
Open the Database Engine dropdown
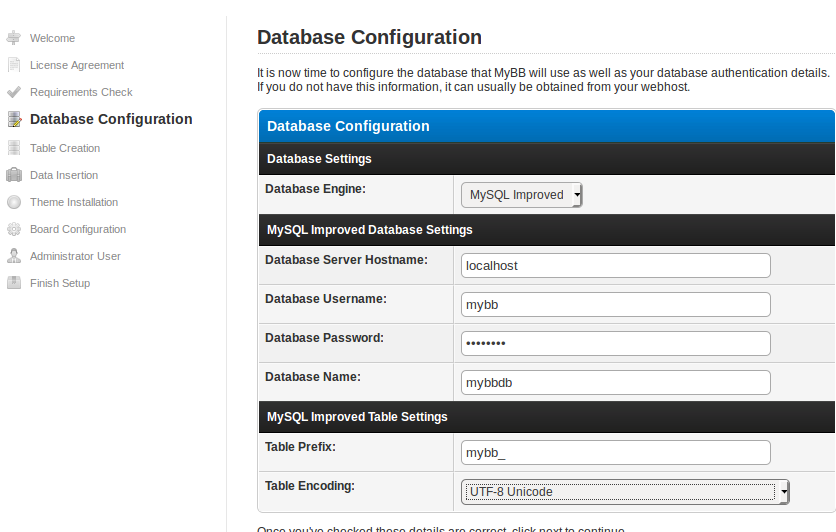tap(521, 195)
